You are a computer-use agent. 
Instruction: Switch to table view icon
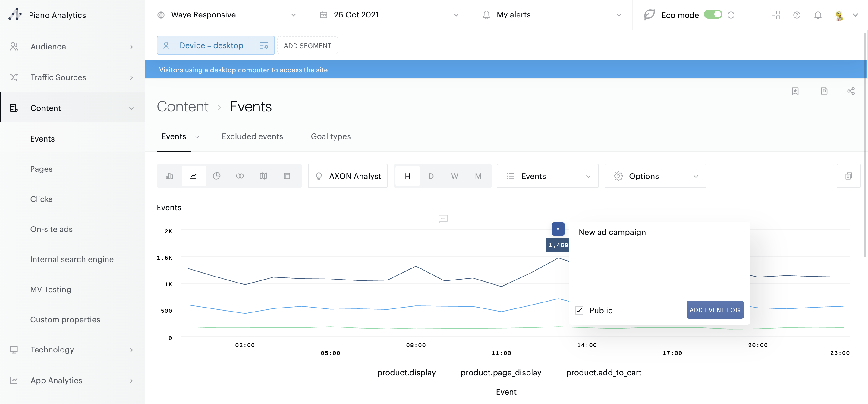click(287, 176)
